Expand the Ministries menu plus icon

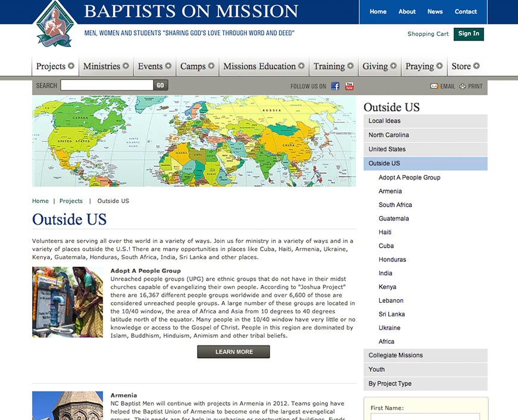pyautogui.click(x=126, y=66)
